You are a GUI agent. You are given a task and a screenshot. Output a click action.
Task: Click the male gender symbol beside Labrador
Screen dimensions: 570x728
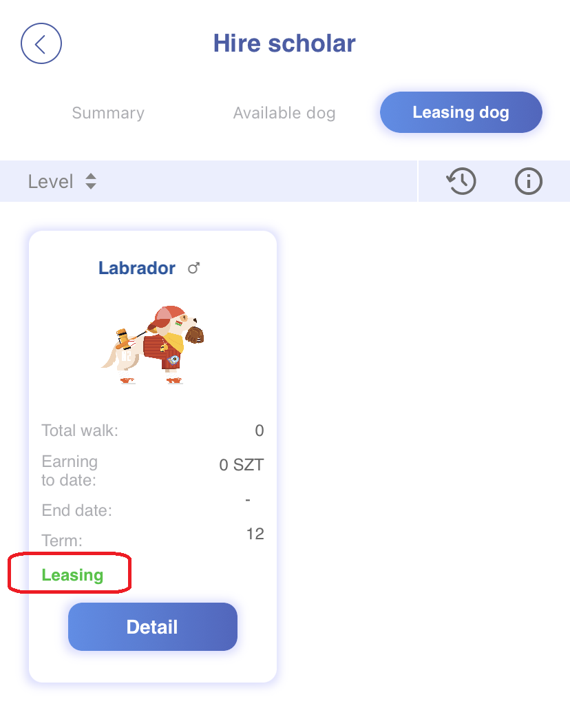tap(194, 268)
